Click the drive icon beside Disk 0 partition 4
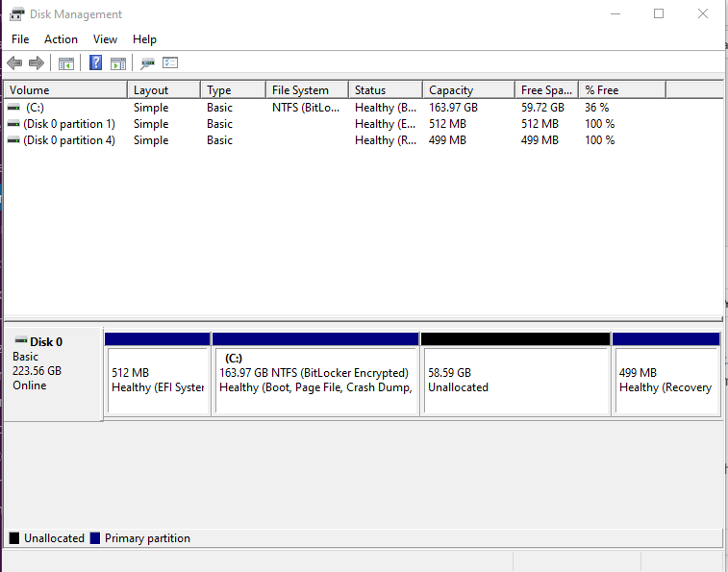The height and width of the screenshot is (572, 728). pos(13,140)
